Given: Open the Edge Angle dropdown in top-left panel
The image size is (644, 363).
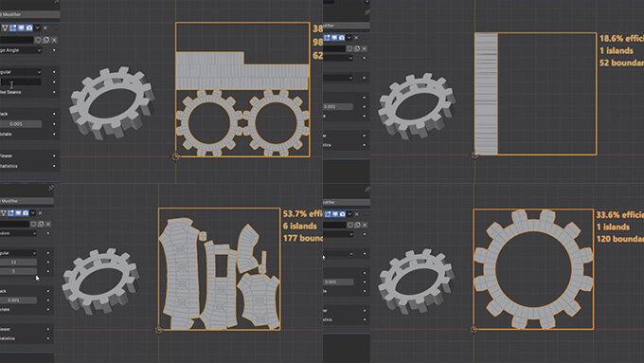Looking at the screenshot, I should point(21,50).
